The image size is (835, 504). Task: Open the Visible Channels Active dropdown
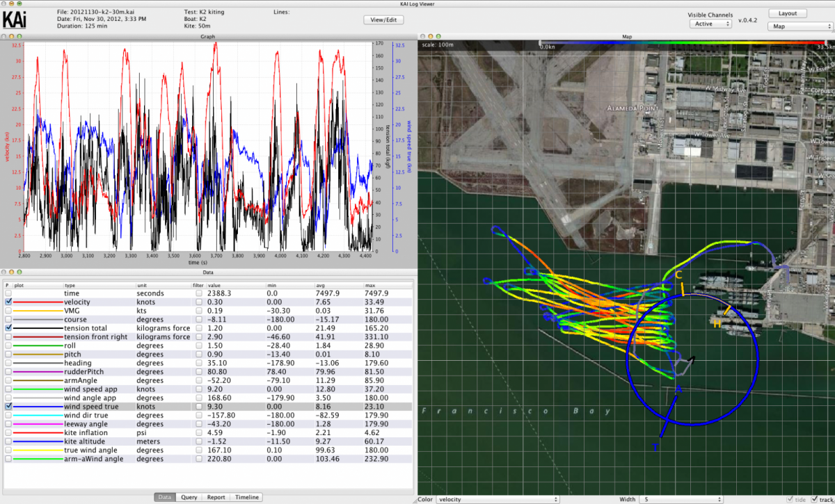tap(711, 24)
